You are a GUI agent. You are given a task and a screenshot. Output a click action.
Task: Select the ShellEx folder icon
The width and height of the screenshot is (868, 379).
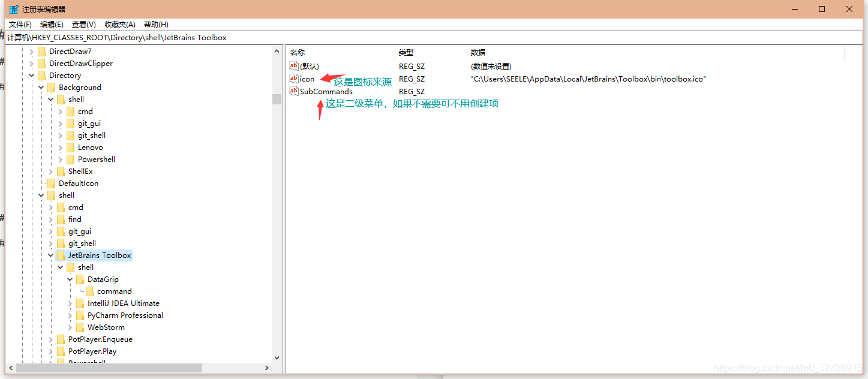[61, 172]
